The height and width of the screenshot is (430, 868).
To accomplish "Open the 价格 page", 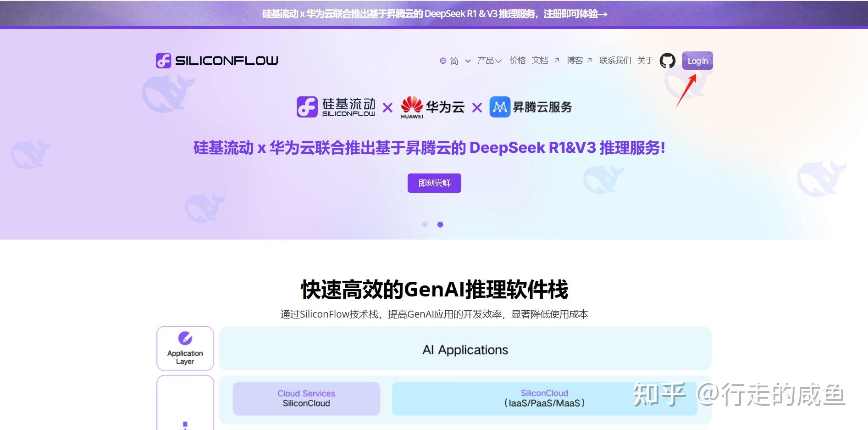I will 518,61.
